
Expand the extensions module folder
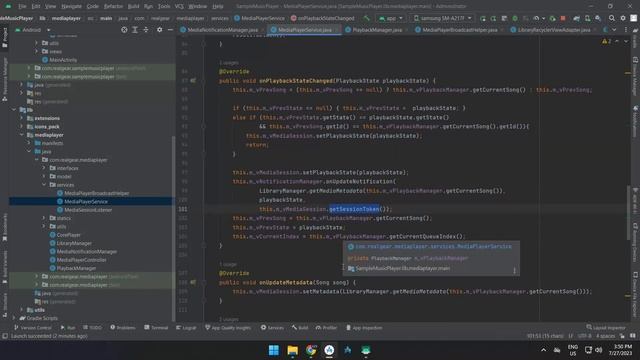22,118
